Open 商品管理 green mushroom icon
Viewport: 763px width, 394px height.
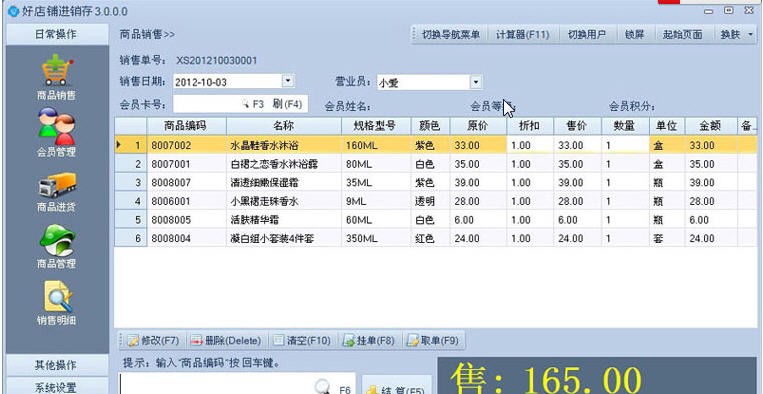(x=57, y=240)
